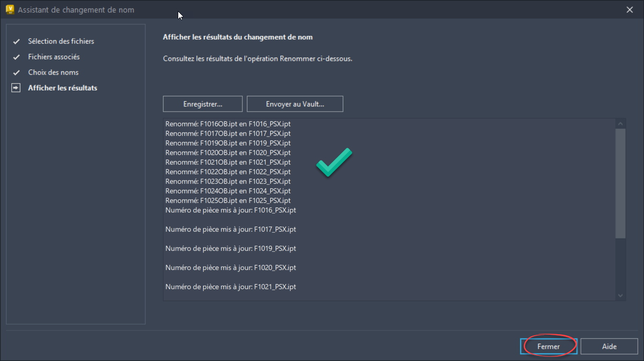Screen dimensions: 644x361
Task: Switch to the Choix des noms step
Action: 53,72
